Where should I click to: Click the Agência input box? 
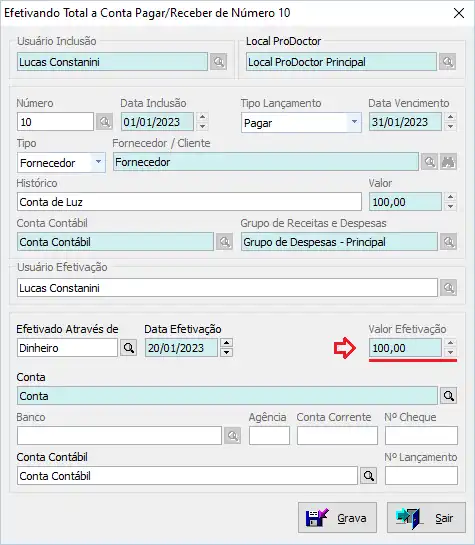269,436
